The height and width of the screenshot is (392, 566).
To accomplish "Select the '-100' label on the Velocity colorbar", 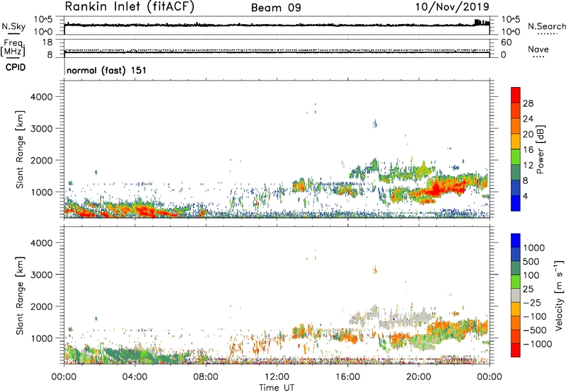I will point(535,316).
